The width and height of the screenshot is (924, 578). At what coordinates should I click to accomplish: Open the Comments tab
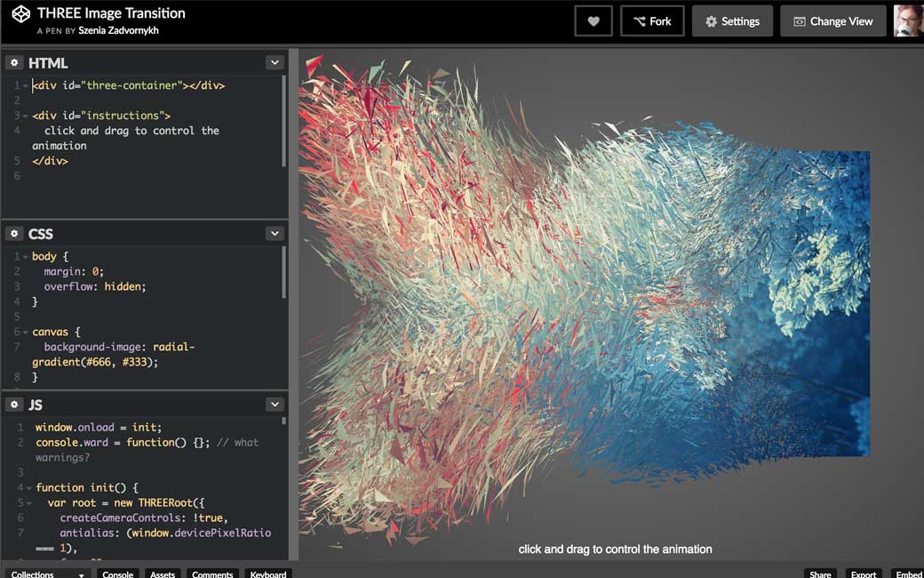click(212, 574)
